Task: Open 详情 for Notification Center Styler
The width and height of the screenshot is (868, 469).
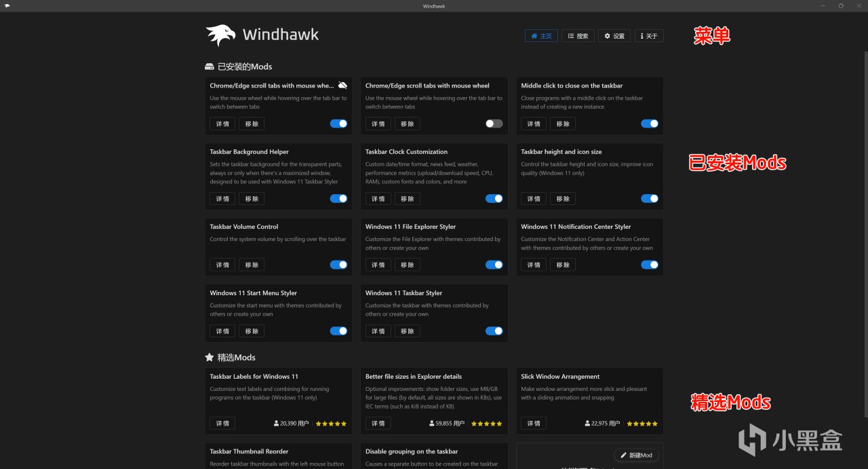Action: [534, 265]
